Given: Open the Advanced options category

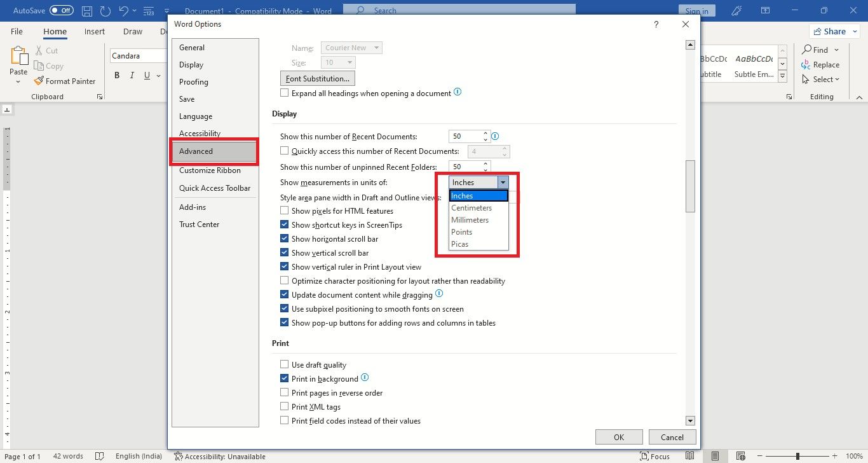Looking at the screenshot, I should pyautogui.click(x=214, y=151).
